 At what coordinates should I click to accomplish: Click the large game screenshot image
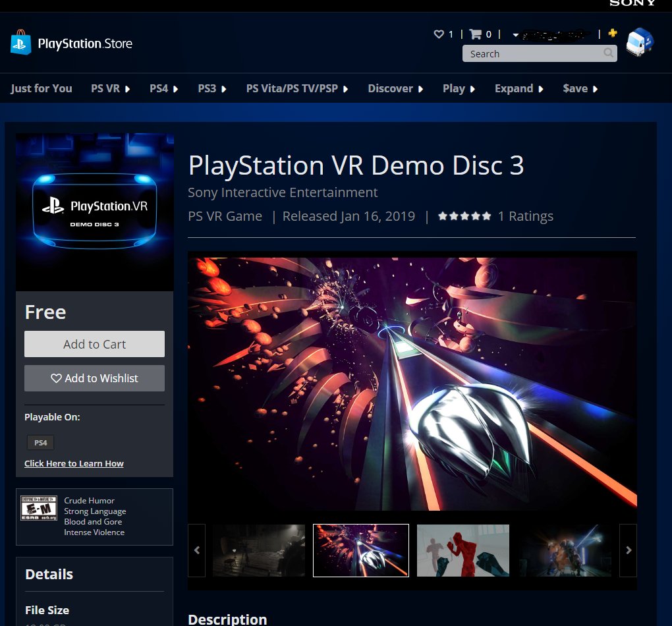412,384
